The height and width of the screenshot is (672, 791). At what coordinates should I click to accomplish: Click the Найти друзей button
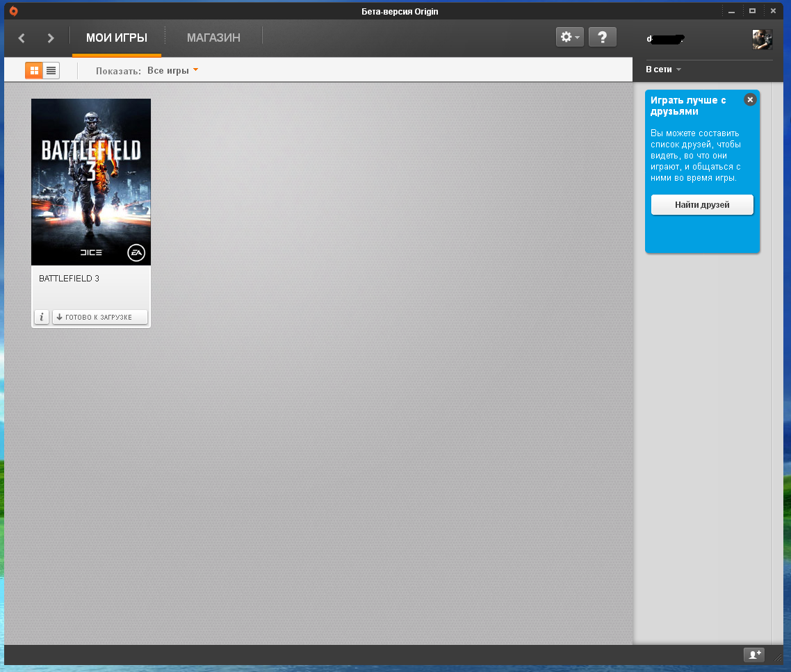(702, 205)
